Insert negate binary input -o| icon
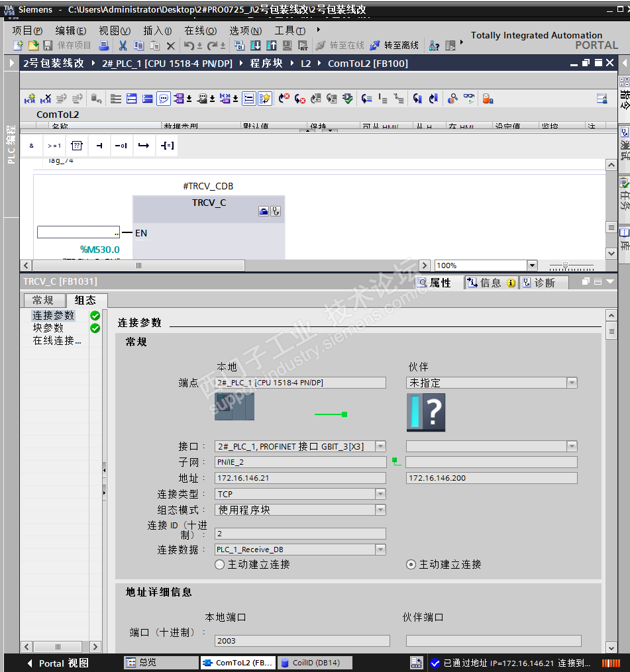 click(121, 146)
